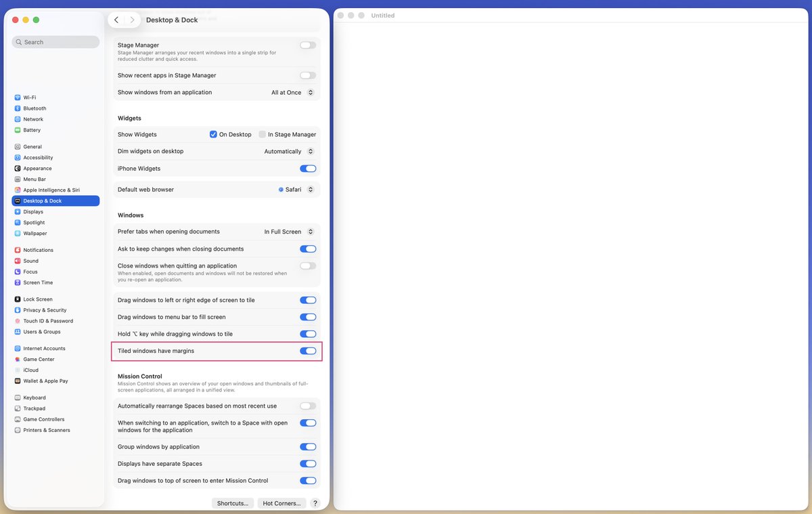The image size is (812, 514).
Task: Click the Search field in settings
Action: click(55, 42)
